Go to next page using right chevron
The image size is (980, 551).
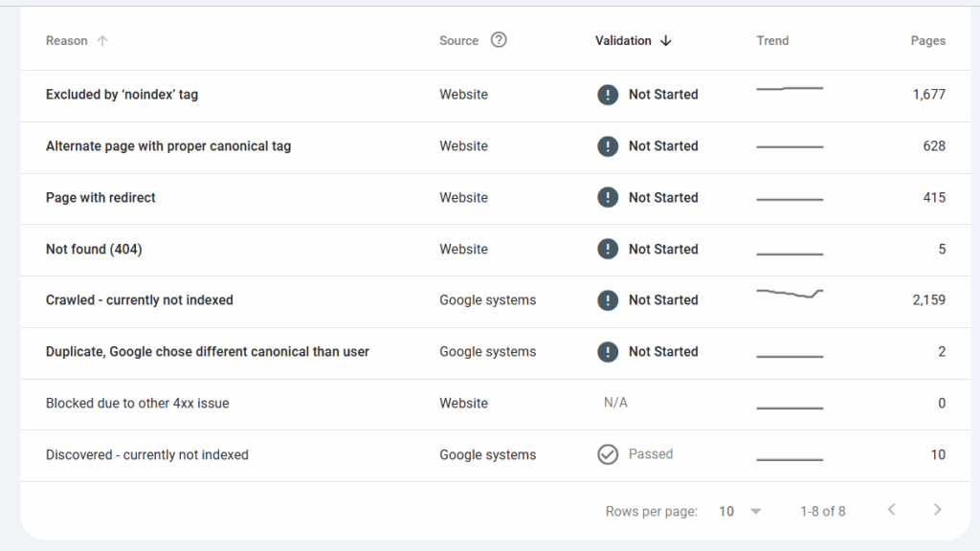[937, 510]
